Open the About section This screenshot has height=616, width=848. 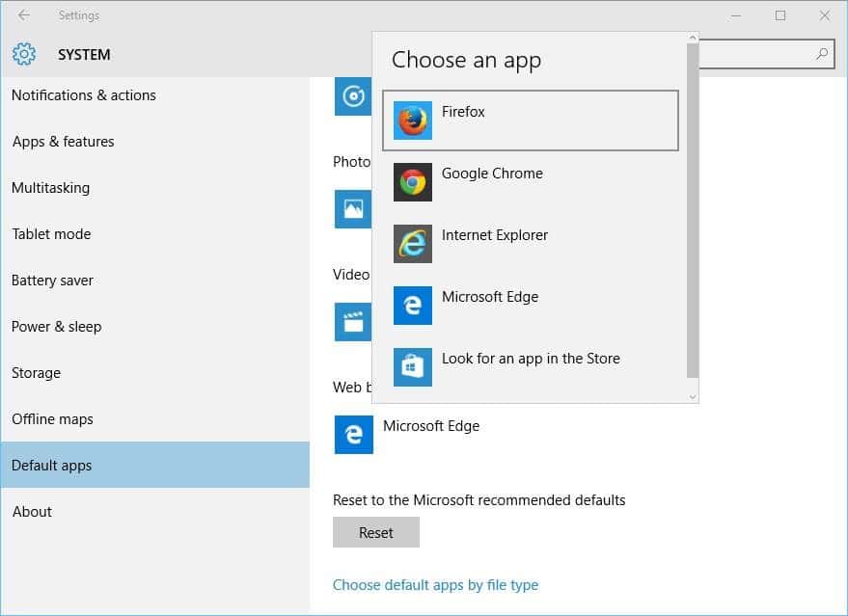155,512
